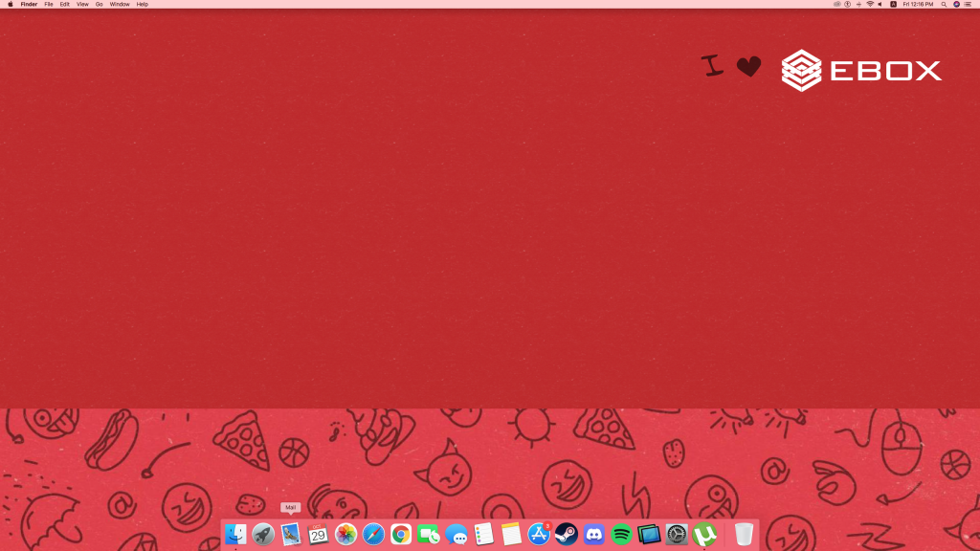Image resolution: width=980 pixels, height=551 pixels.
Task: Activate Siri in menu bar
Action: point(956,5)
